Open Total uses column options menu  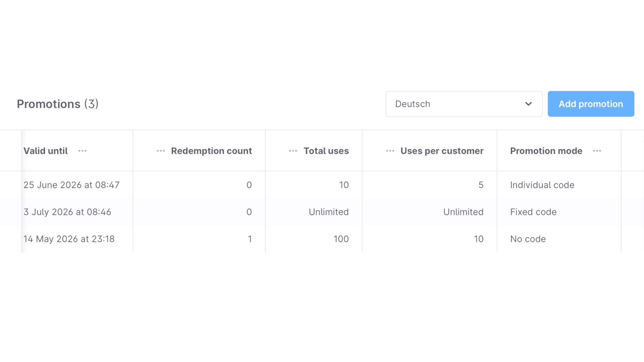pyautogui.click(x=293, y=151)
